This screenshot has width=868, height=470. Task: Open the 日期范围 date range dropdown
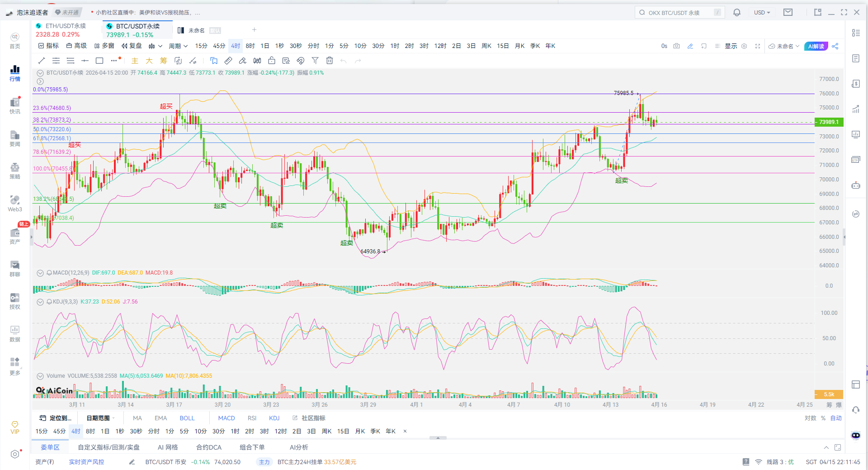pos(100,418)
